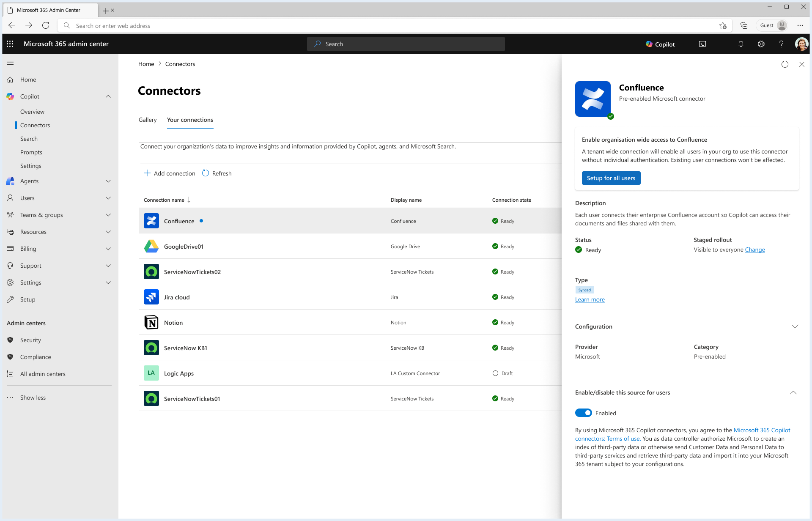Image resolution: width=812 pixels, height=521 pixels.
Task: Toggle the Enabled switch off
Action: click(x=584, y=413)
